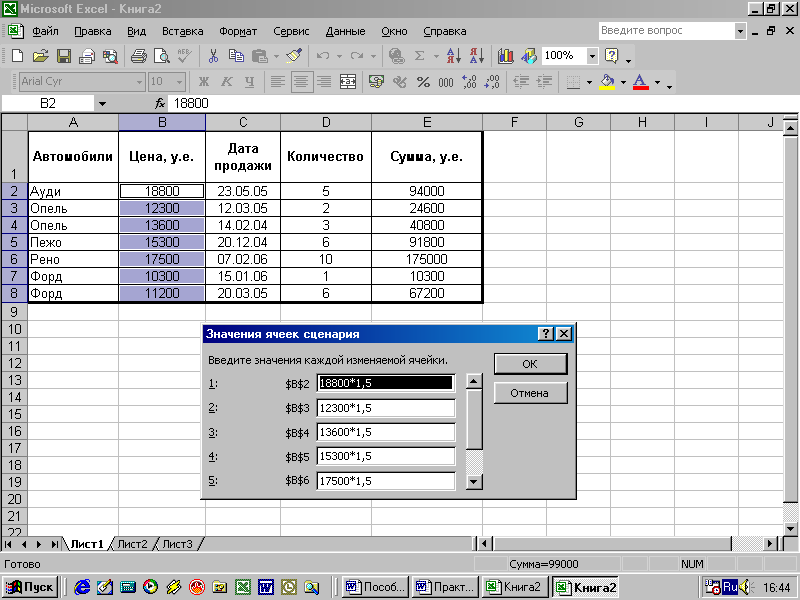The height and width of the screenshot is (600, 800).
Task: Click the AutoSum sigma icon
Action: [x=419, y=56]
